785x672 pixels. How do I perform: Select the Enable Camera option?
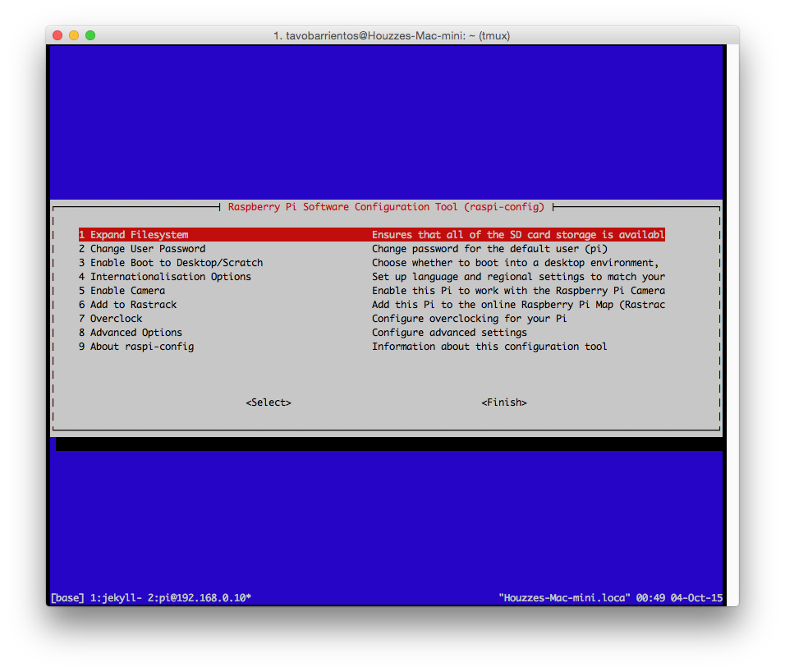tap(122, 291)
